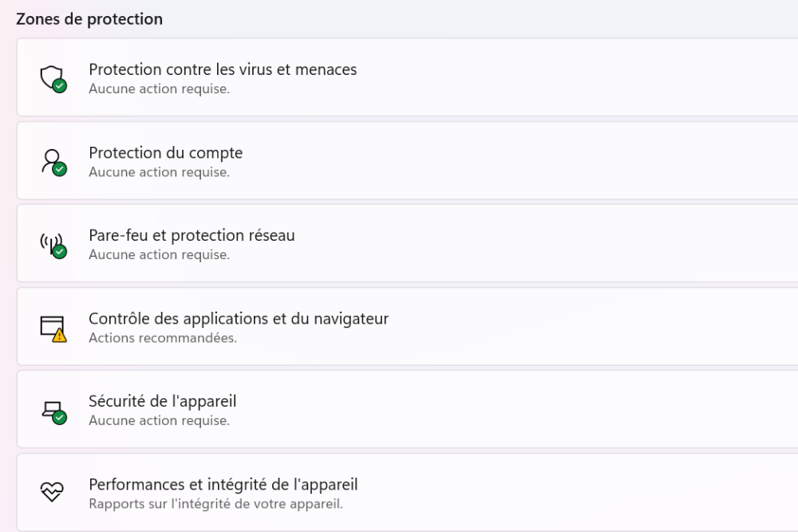Click the account protection person icon

(x=52, y=160)
